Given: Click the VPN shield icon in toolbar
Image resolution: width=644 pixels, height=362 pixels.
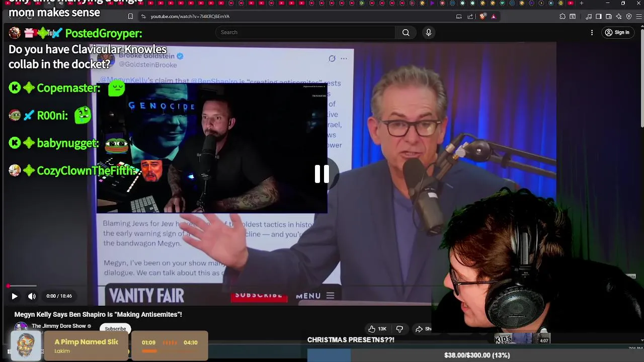Looking at the screenshot, I should [x=629, y=16].
